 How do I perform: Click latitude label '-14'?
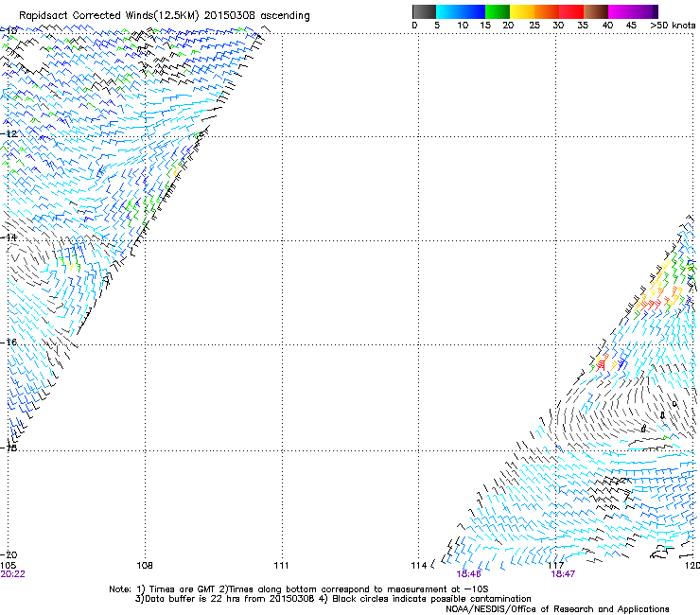(x=9, y=237)
